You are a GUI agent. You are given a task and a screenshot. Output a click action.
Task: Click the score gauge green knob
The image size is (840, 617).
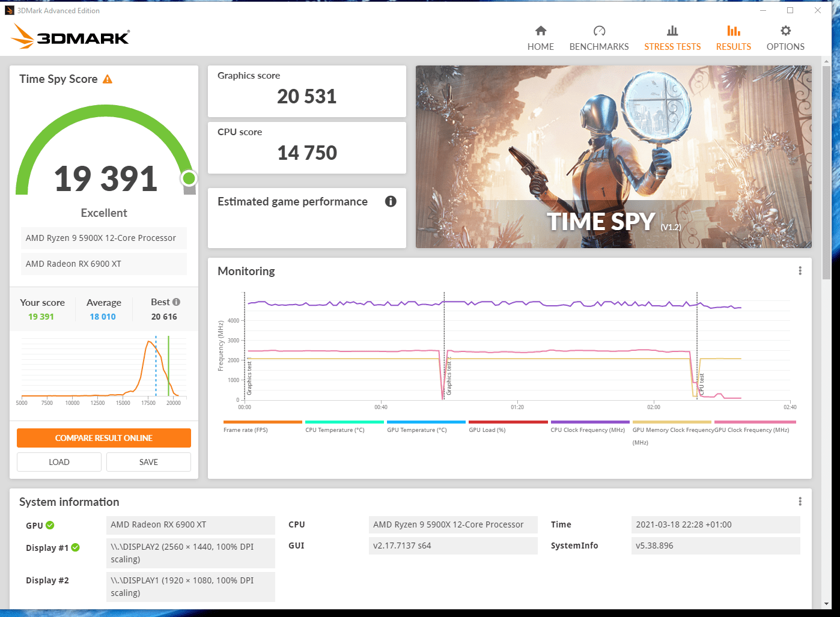pyautogui.click(x=189, y=178)
